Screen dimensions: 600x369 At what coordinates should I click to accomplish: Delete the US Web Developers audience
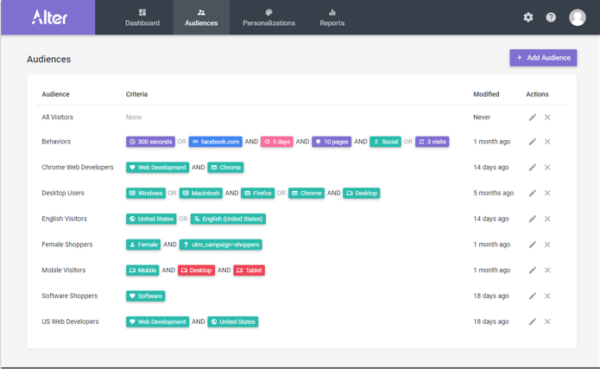click(x=547, y=322)
